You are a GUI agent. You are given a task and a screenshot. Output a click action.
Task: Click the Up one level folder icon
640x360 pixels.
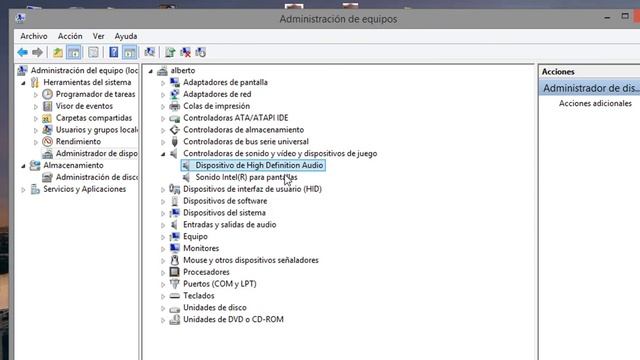[58, 52]
